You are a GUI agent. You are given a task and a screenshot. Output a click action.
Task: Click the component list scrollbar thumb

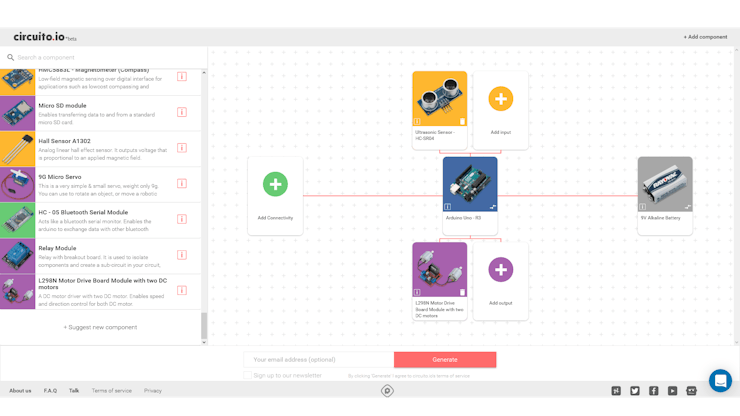(x=204, y=325)
